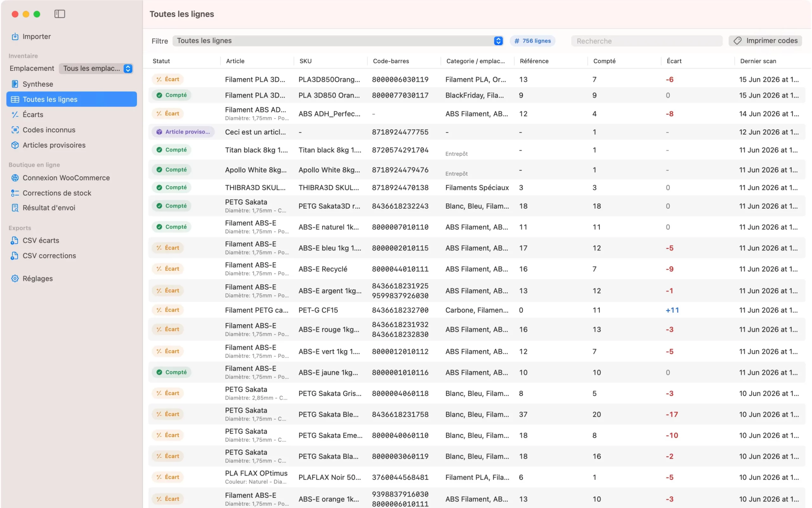Click the Articles provisoires cube icon
Viewport: 812px width, 508px height.
click(x=15, y=145)
